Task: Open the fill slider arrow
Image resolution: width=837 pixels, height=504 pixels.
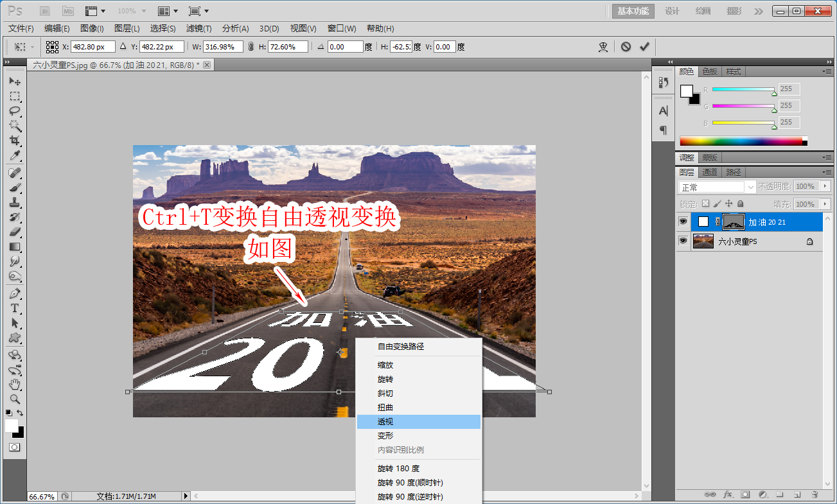Action: coord(825,204)
